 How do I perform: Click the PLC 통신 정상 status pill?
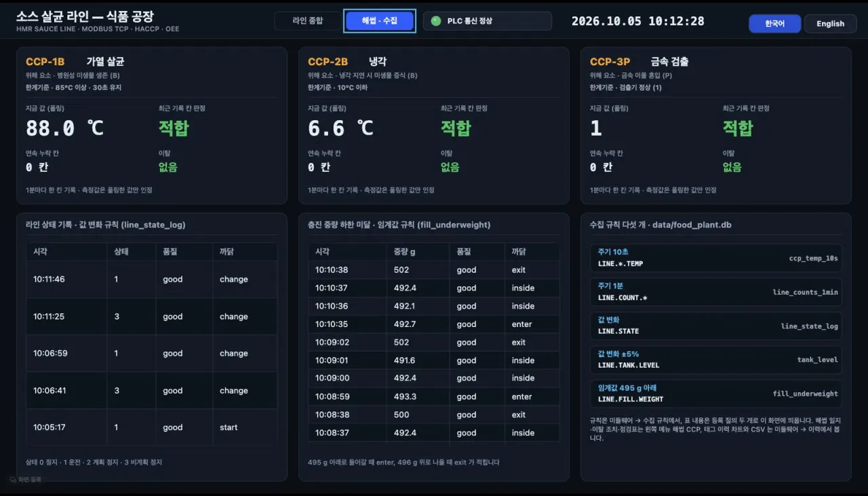coord(488,21)
